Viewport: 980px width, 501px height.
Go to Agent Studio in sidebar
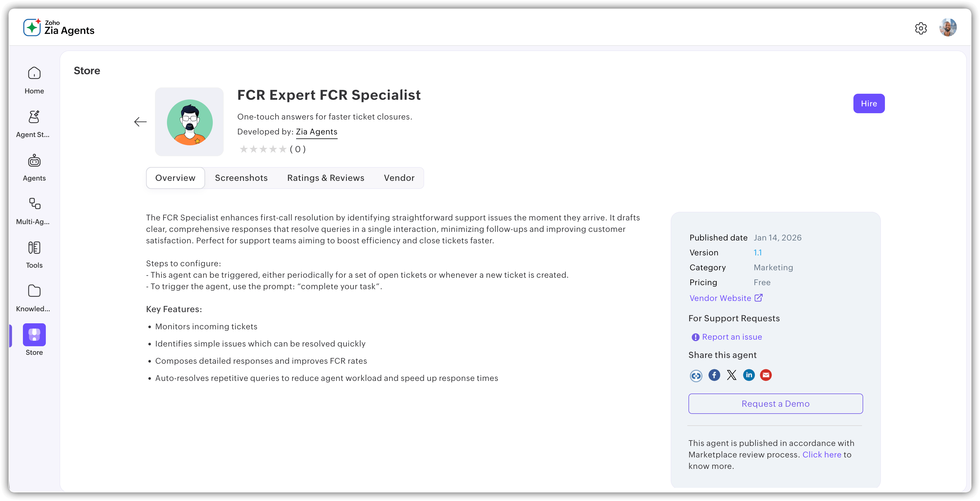pos(34,117)
